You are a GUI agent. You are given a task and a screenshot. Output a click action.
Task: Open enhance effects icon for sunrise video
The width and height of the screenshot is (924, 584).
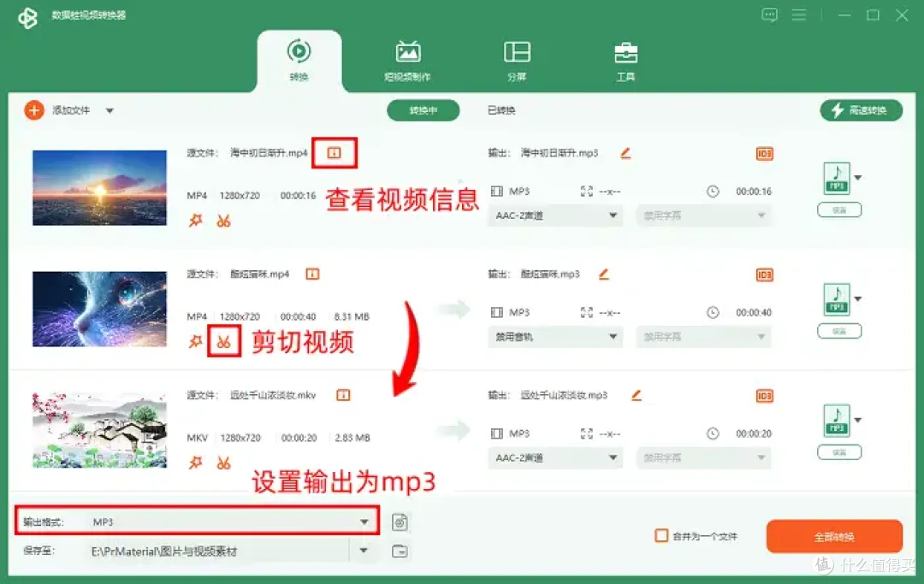coord(196,221)
